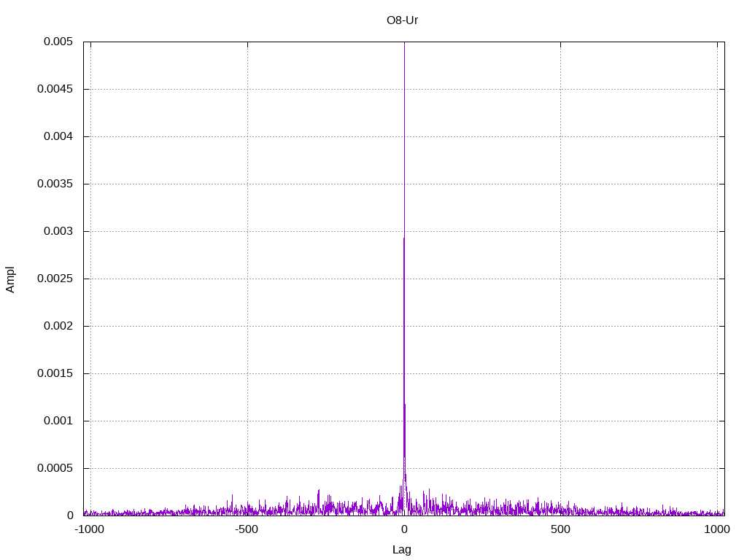Click the Y-axis tick value 0.001
This screenshot has width=747, height=560.
(x=58, y=421)
